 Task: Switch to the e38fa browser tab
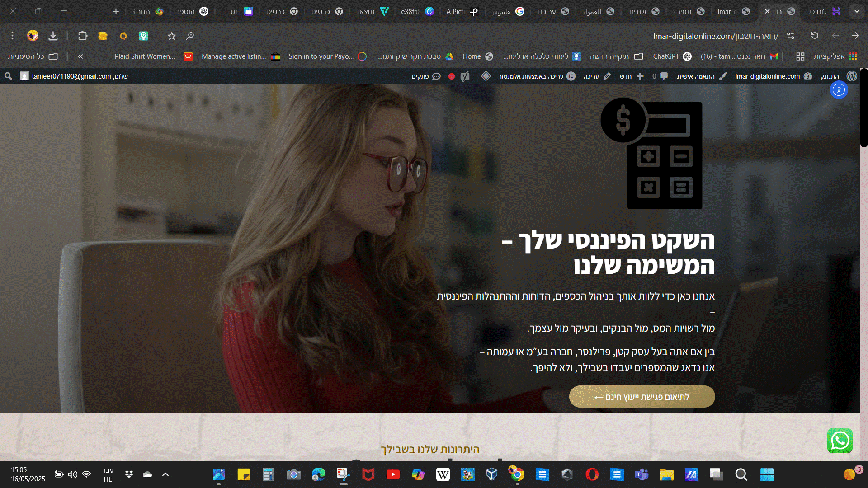[417, 11]
